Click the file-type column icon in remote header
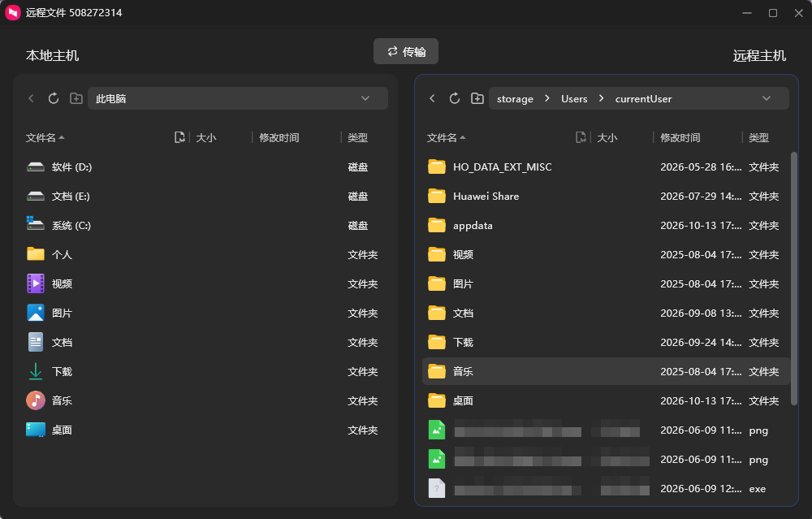The height and width of the screenshot is (519, 812). [581, 137]
